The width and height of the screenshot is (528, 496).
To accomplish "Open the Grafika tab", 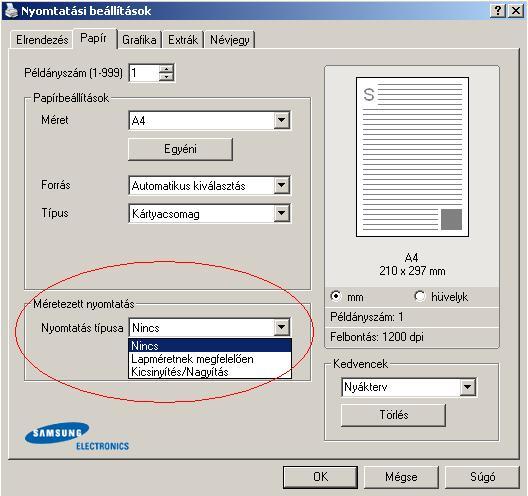I will click(x=139, y=40).
